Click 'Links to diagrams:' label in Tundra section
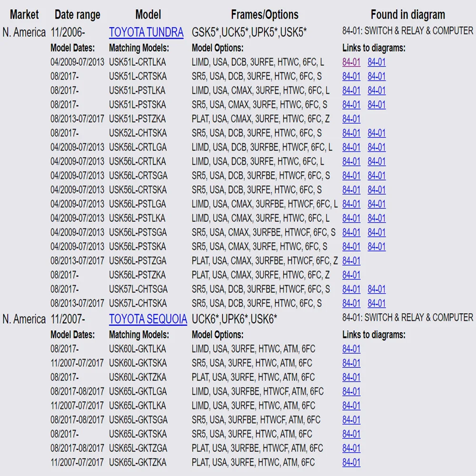The height and width of the screenshot is (476, 476). [374, 48]
